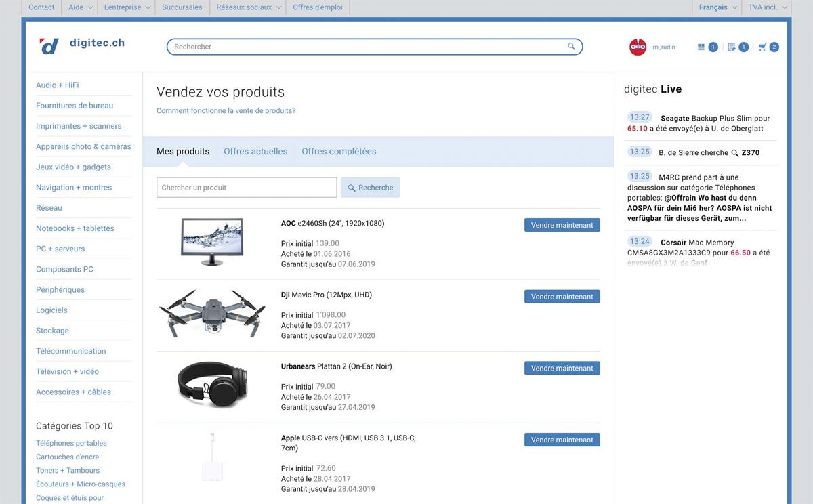Click Vendre maintenant for AOC monitor
813x504 pixels.
pos(562,225)
